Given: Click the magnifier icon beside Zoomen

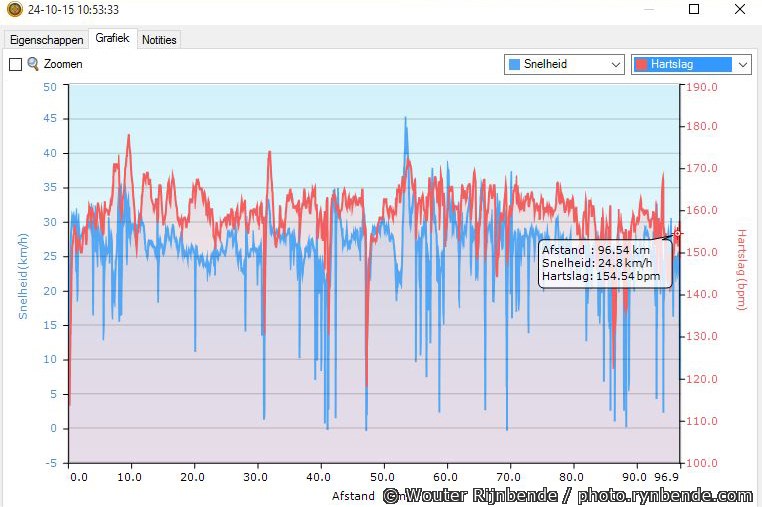Looking at the screenshot, I should (x=33, y=64).
